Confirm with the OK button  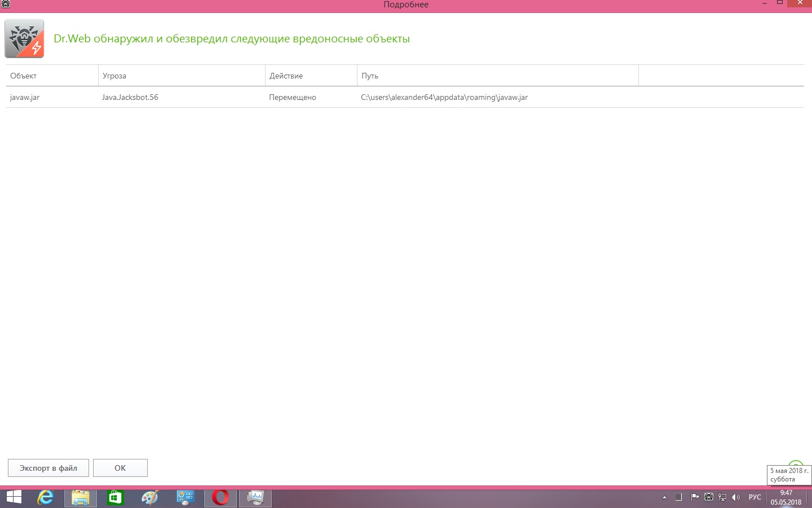point(120,468)
